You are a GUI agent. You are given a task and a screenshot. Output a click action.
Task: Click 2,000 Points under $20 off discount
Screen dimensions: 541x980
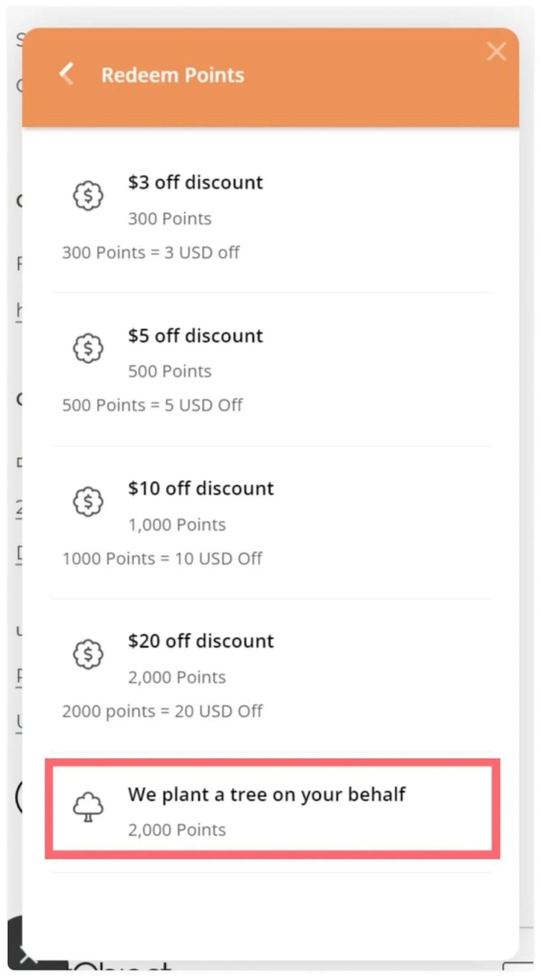[177, 677]
